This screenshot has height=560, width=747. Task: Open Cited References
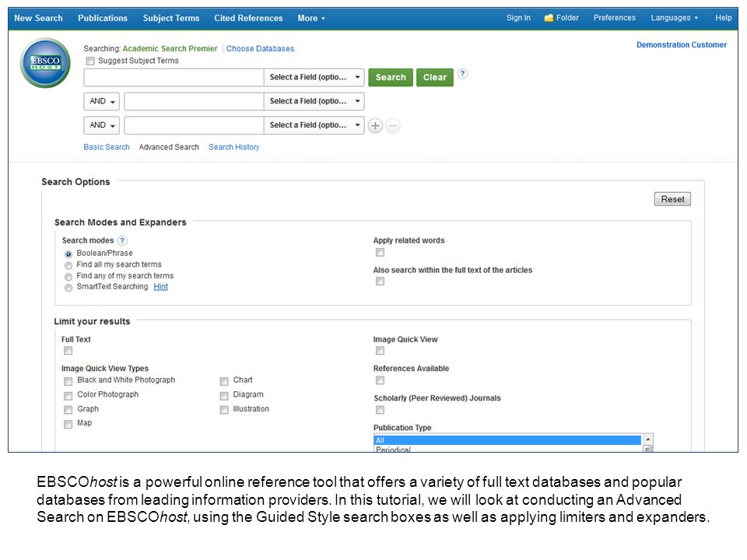click(248, 18)
